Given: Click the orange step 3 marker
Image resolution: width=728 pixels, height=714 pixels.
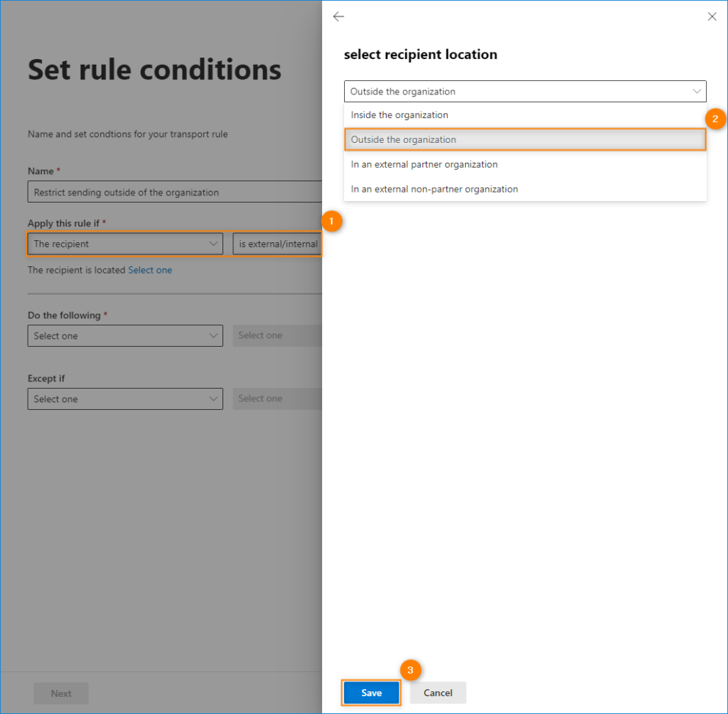Looking at the screenshot, I should click(410, 669).
